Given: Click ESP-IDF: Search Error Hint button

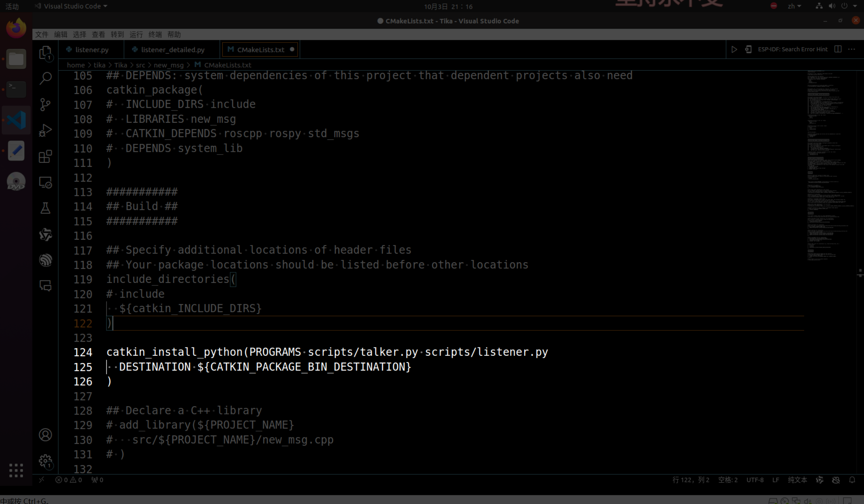Looking at the screenshot, I should (792, 49).
